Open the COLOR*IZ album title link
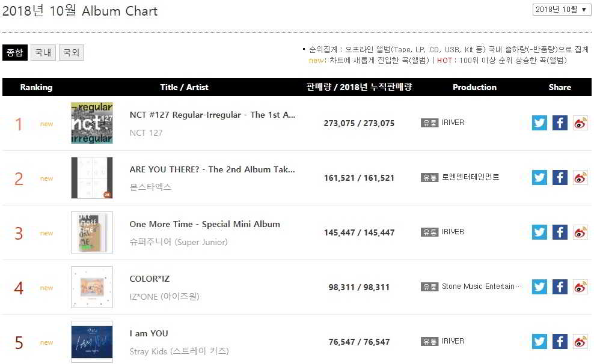 point(150,279)
